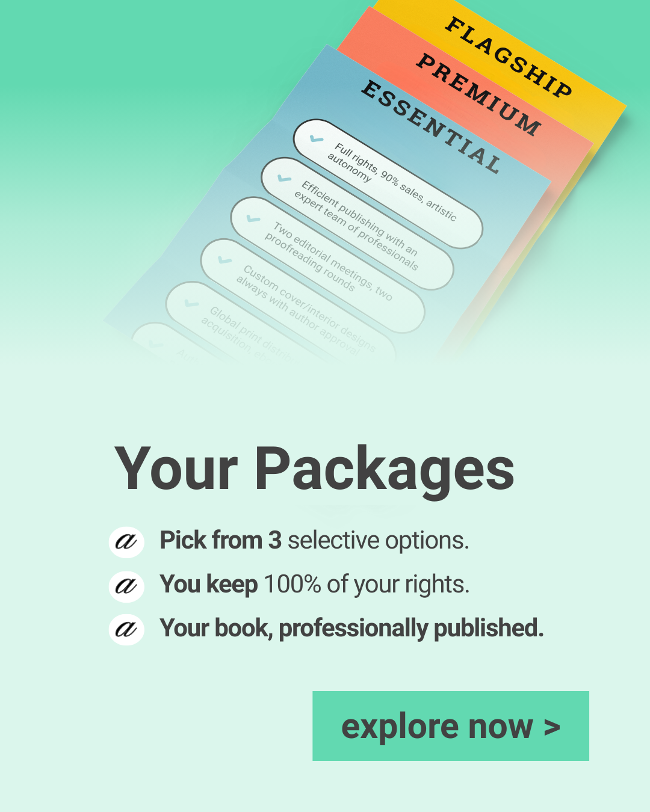Click "Your book, professionally published." text
Image resolution: width=650 pixels, height=812 pixels.
pyautogui.click(x=351, y=629)
